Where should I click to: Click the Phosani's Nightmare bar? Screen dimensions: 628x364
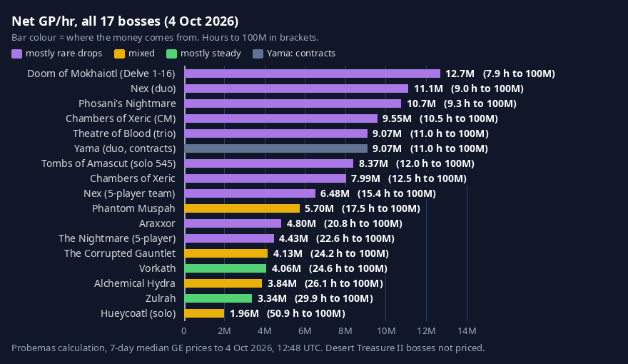(x=293, y=103)
